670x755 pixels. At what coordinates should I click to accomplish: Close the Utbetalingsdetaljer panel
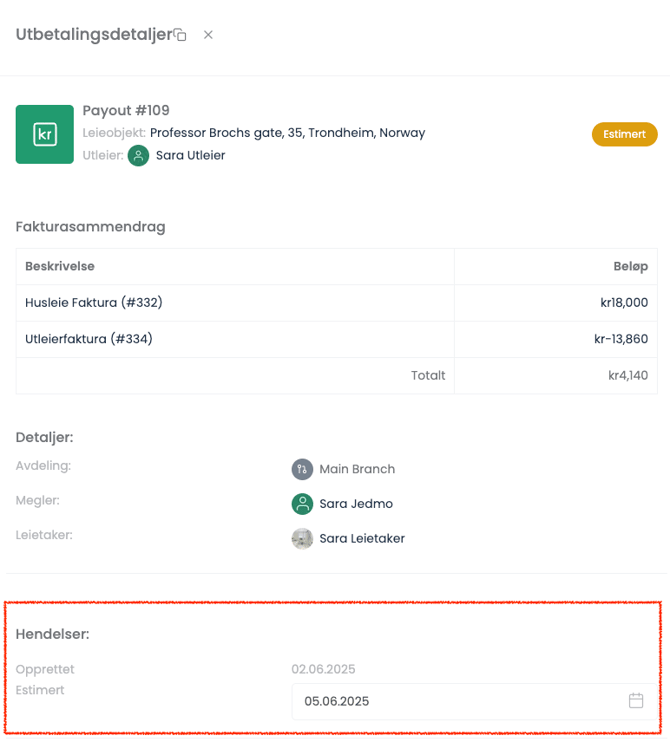click(208, 35)
